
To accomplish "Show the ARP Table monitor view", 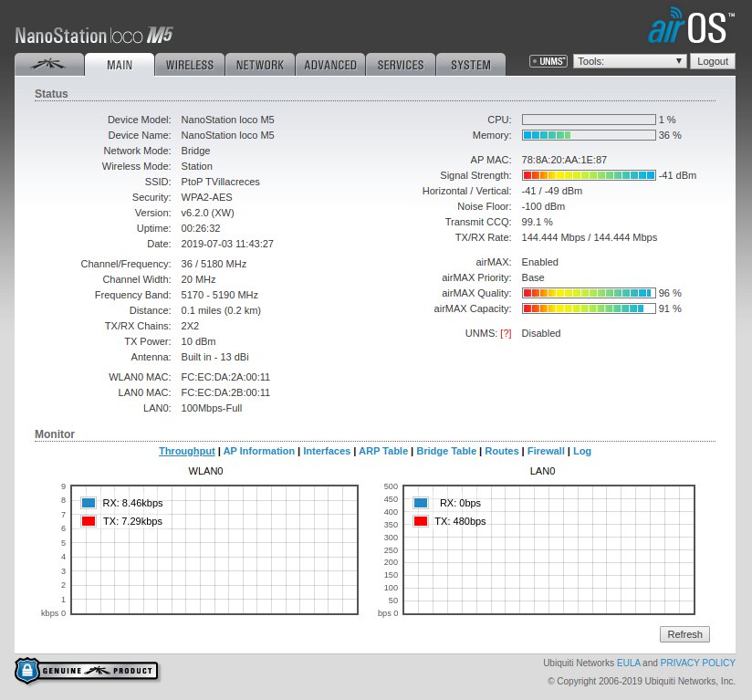I will coord(383,451).
